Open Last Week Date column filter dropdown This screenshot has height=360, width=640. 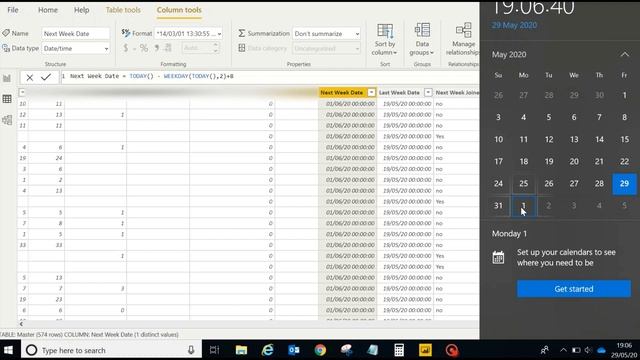(428, 93)
